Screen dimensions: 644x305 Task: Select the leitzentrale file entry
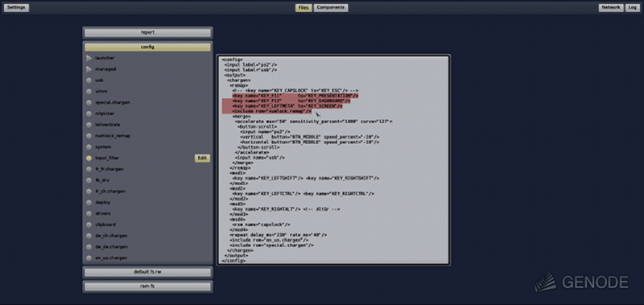[x=108, y=125]
